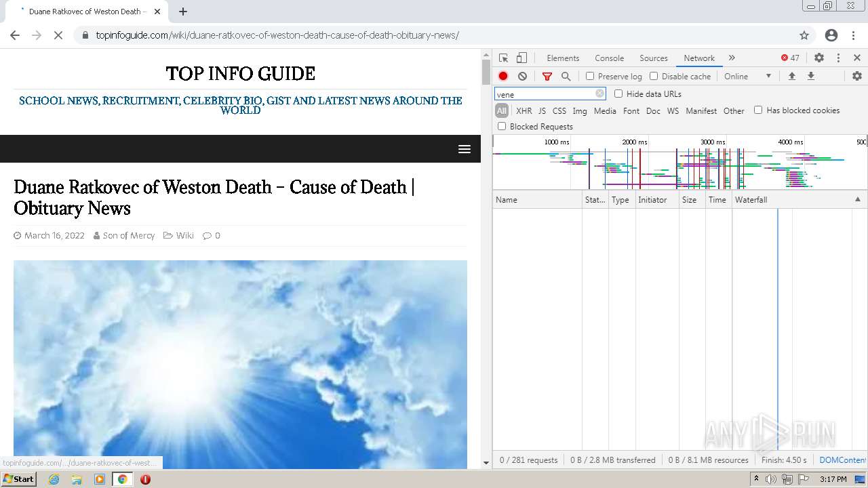Viewport: 868px width, 488px height.
Task: Filter requests by All types
Action: [502, 110]
